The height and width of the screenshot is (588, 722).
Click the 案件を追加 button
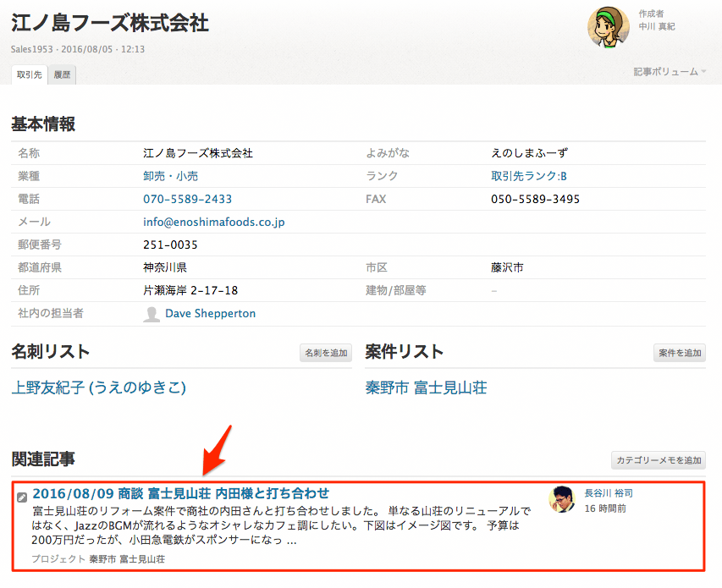680,353
